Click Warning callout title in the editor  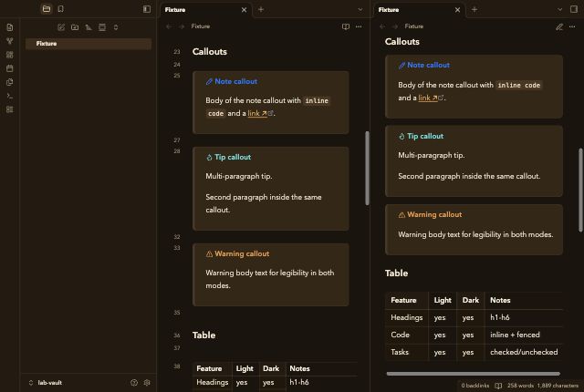point(242,253)
